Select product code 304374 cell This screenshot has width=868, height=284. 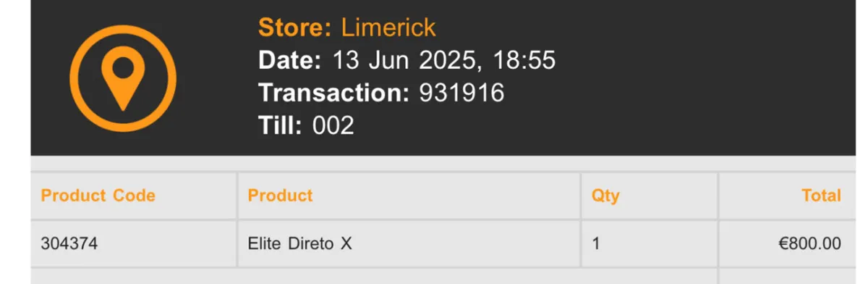133,244
